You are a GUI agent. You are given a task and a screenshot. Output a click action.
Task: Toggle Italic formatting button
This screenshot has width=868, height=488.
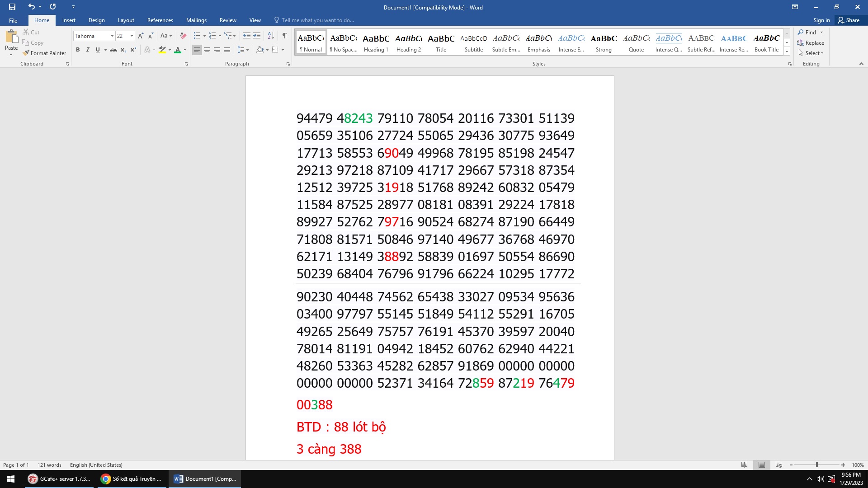88,50
